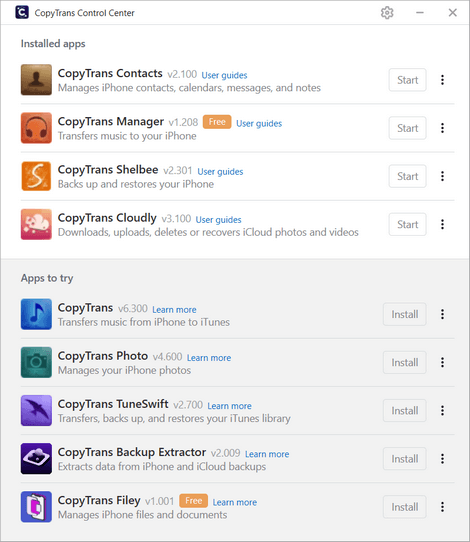
Task: Click the 'Apps to try' heading
Action: pyautogui.click(x=47, y=278)
